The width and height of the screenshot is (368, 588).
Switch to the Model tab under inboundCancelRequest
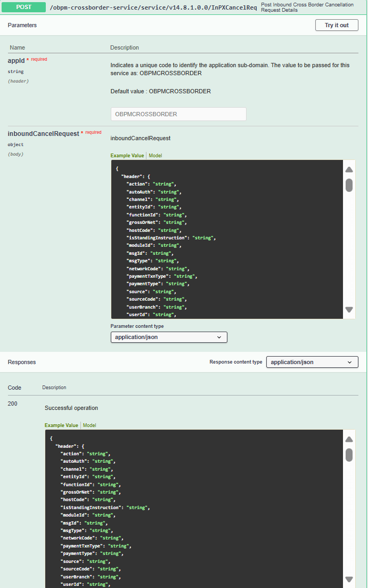155,156
